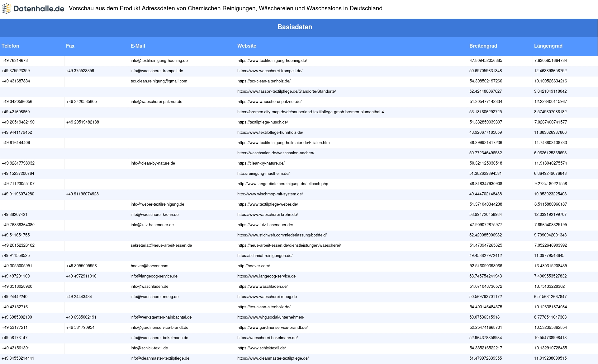Open the bremen.city-map.de sauerland-textilpflege URL
Image resolution: width=598 pixels, height=364 pixels.
[311, 112]
